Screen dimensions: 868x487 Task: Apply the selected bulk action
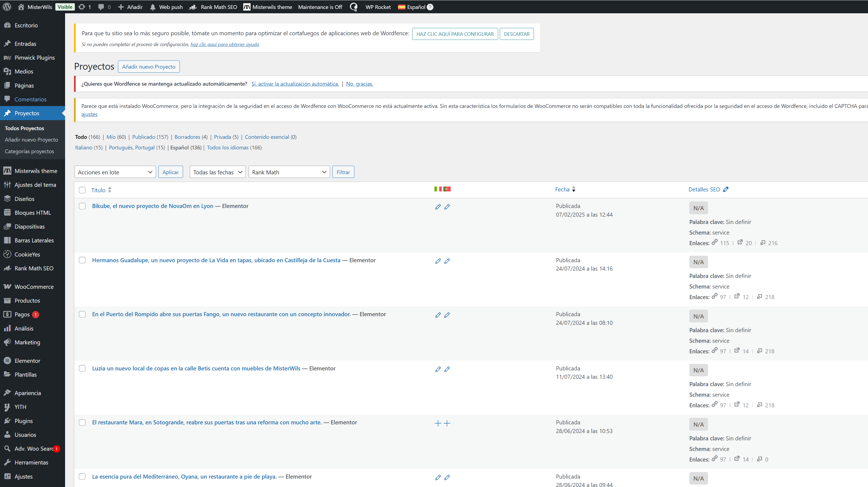pyautogui.click(x=171, y=172)
